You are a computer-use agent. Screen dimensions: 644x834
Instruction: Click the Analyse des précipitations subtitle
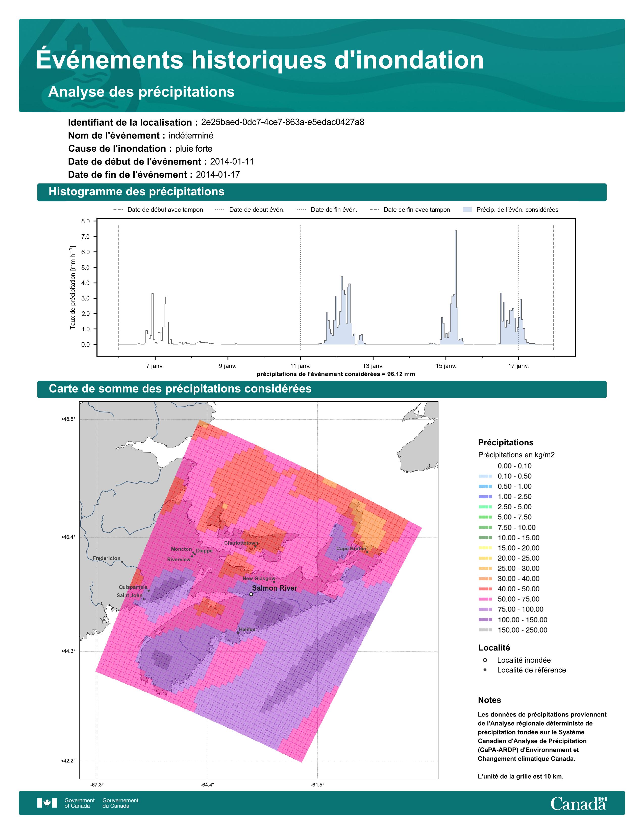(141, 92)
